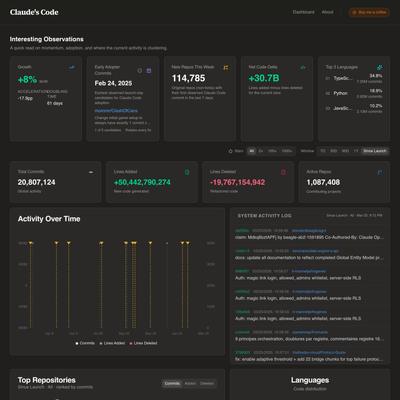400x400 pixels.
Task: Click the Buy me a coffee button
Action: click(369, 12)
